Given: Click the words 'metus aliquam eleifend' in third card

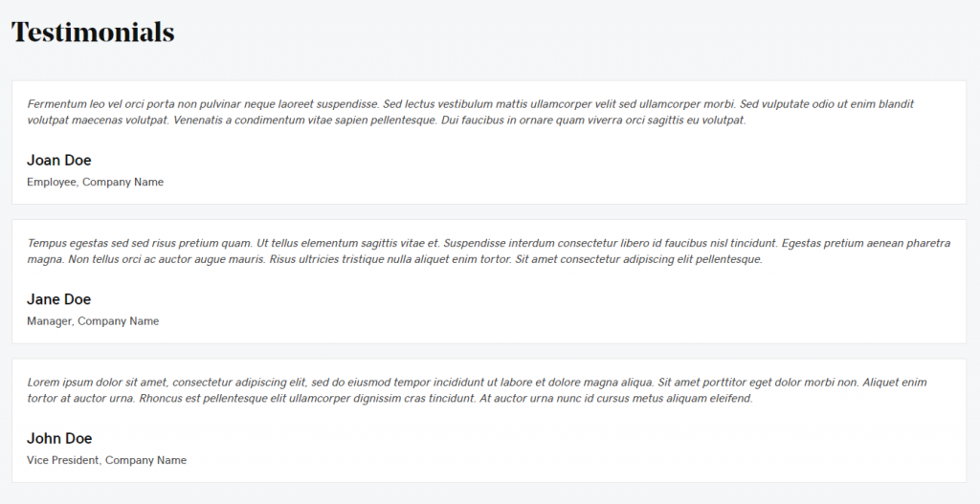Looking at the screenshot, I should (x=694, y=399).
